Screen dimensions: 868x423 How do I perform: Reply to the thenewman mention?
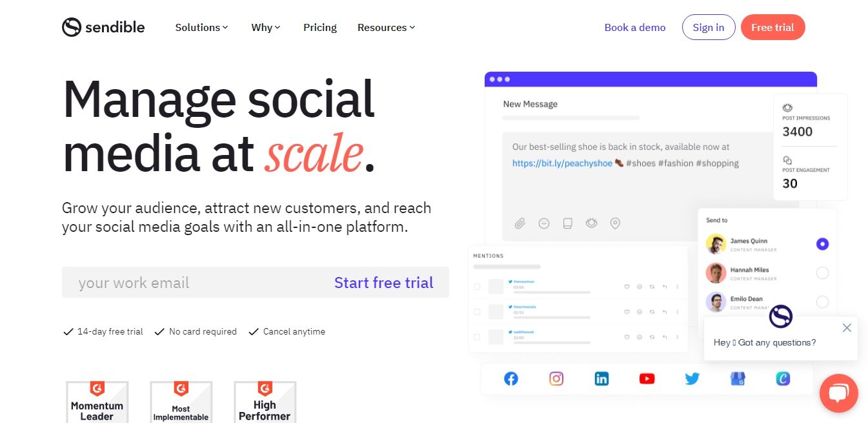(x=665, y=287)
